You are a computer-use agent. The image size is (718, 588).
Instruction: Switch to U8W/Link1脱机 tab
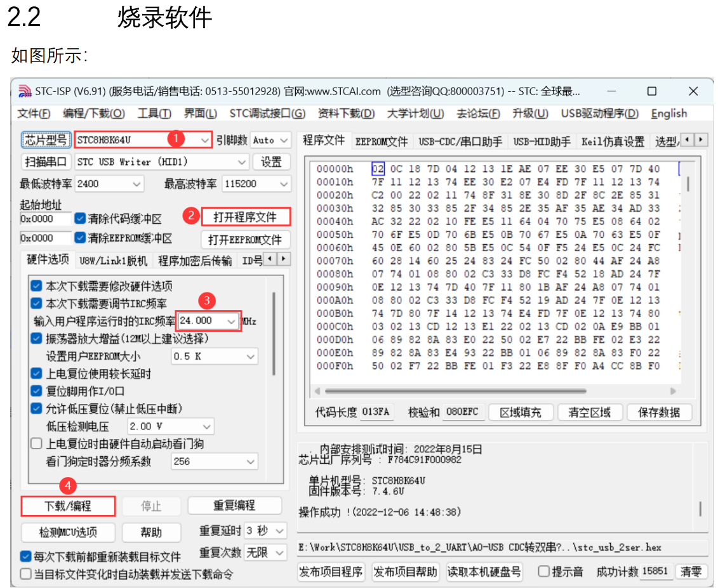pyautogui.click(x=113, y=261)
